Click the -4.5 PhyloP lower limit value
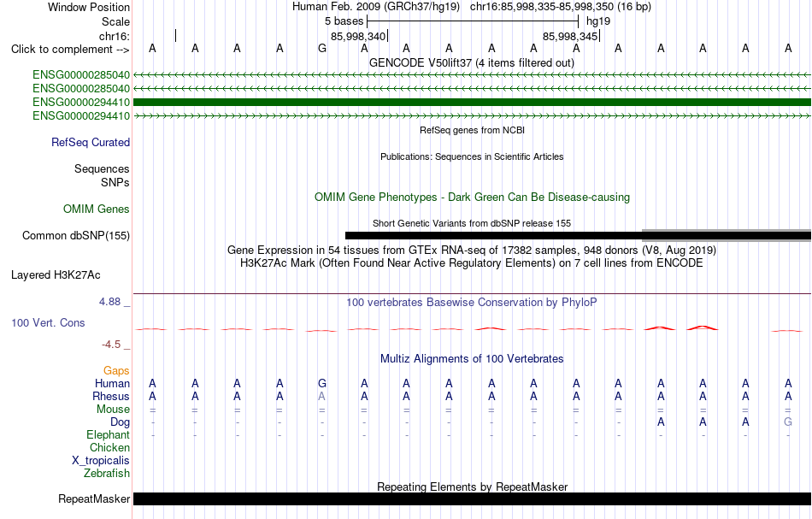This screenshot has width=812, height=519. (111, 345)
